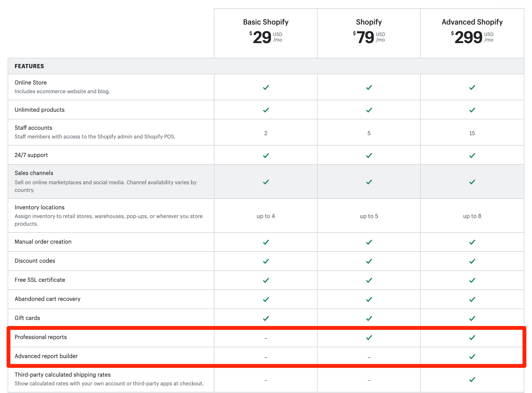The image size is (532, 393).
Task: Click Gift cards checkmark under Advanced Shopify
Action: 472,318
